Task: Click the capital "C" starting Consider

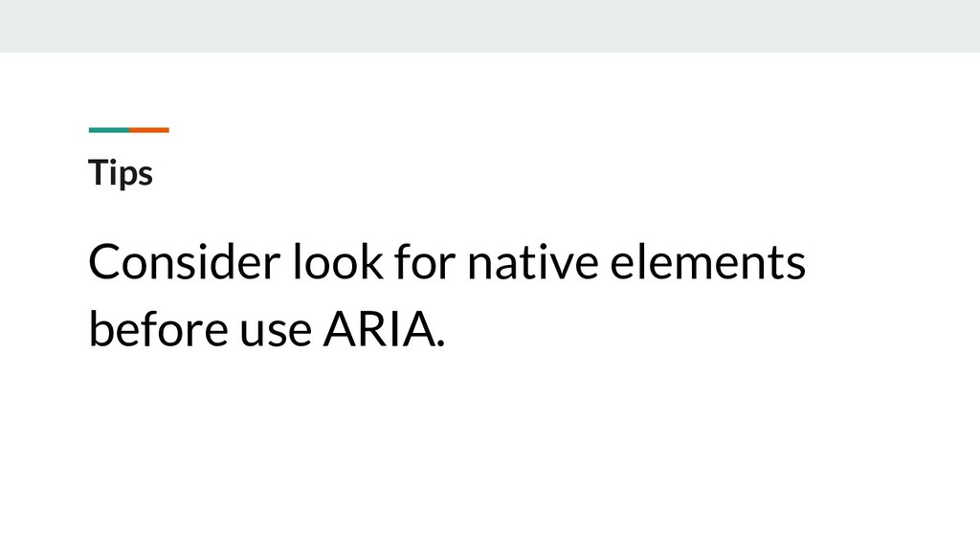Action: tap(105, 262)
